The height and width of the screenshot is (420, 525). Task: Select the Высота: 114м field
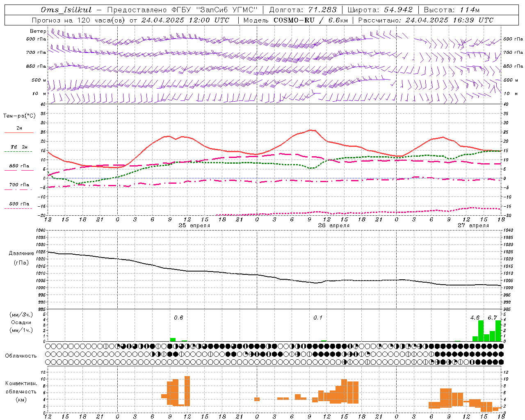[451, 10]
